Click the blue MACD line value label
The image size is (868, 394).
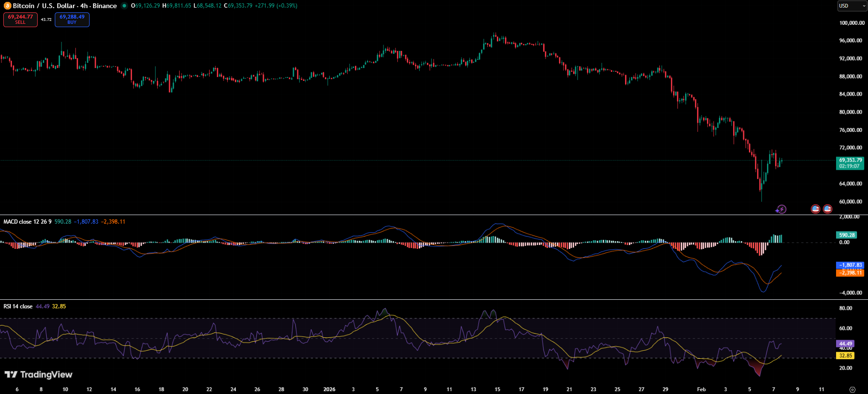click(850, 265)
